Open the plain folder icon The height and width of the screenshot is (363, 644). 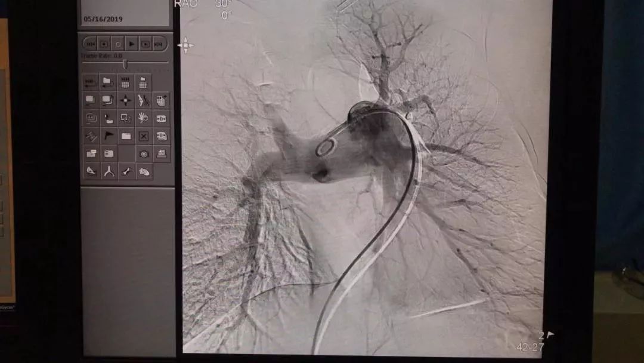coord(125,136)
